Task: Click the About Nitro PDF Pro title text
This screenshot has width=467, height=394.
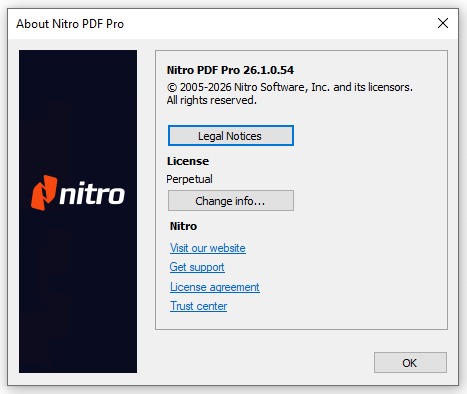Action: (70, 24)
